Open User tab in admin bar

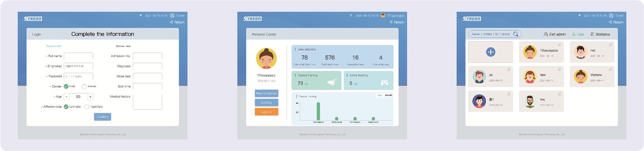point(578,34)
